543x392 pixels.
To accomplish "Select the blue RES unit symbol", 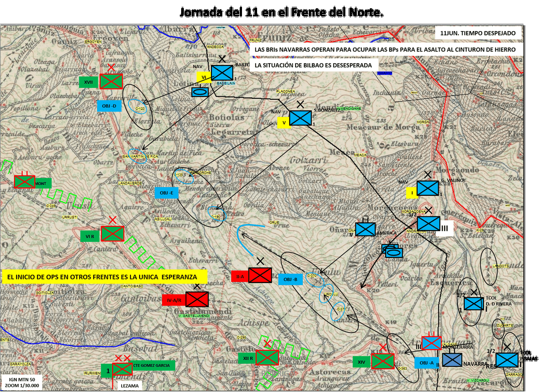I will pyautogui.click(x=507, y=360).
